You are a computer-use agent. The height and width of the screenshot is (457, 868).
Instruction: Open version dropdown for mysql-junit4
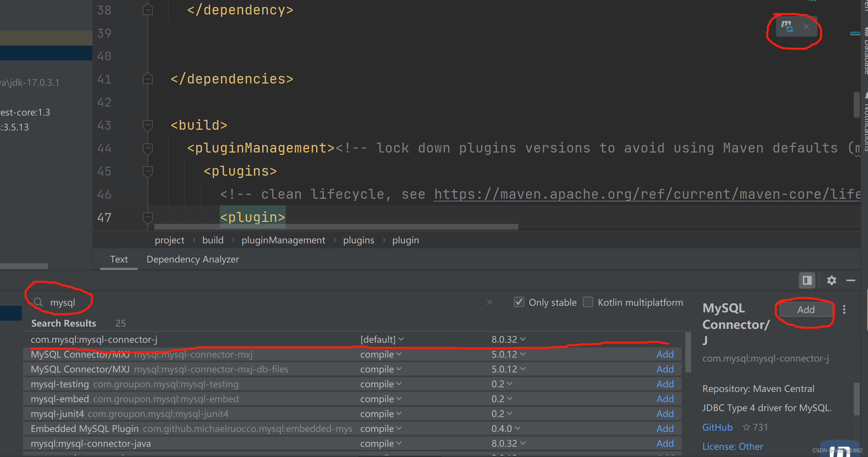(502, 413)
